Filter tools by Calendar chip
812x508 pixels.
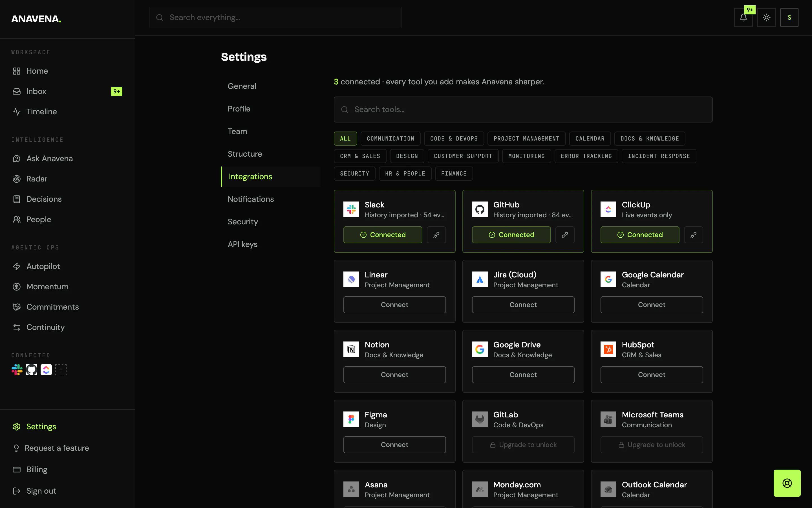click(590, 138)
